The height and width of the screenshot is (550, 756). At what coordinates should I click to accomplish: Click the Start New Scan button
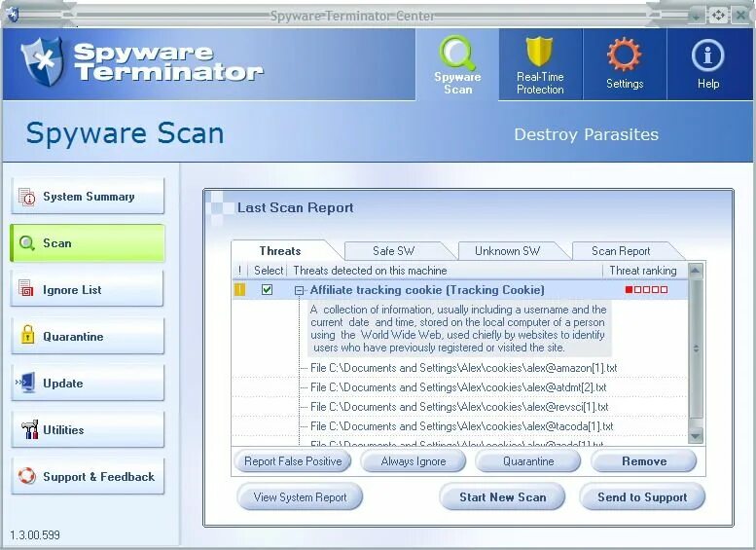(x=502, y=496)
